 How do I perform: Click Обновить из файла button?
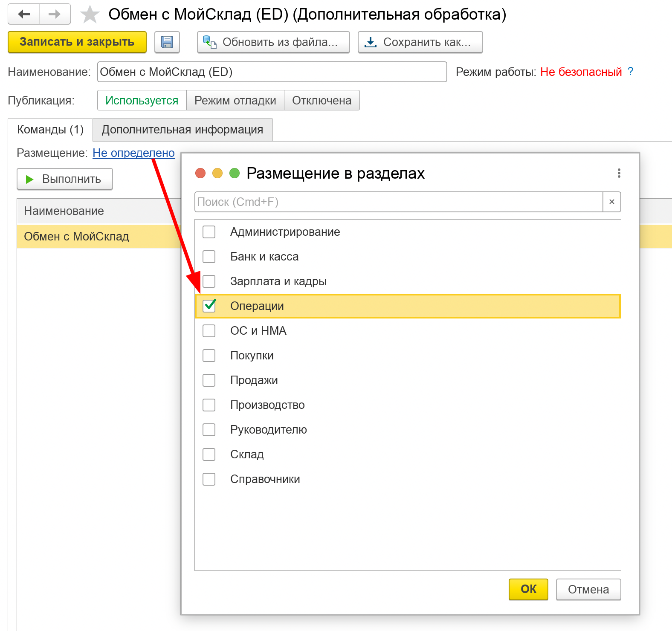(273, 42)
